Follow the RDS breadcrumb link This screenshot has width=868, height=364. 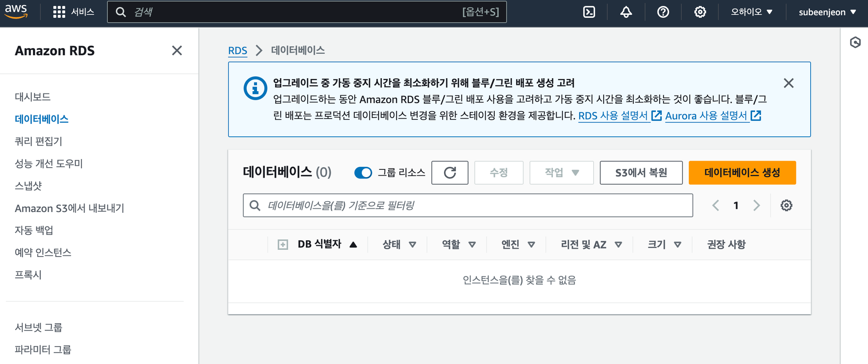click(237, 50)
